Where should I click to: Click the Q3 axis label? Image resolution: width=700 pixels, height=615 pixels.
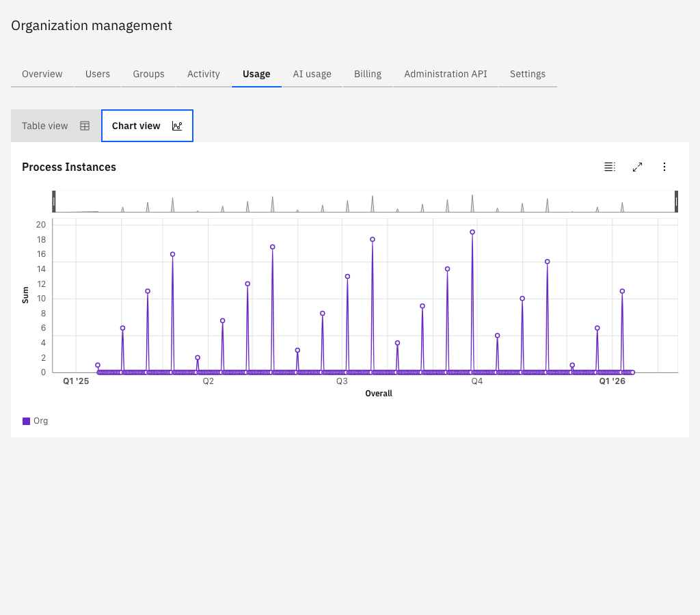pyautogui.click(x=342, y=381)
